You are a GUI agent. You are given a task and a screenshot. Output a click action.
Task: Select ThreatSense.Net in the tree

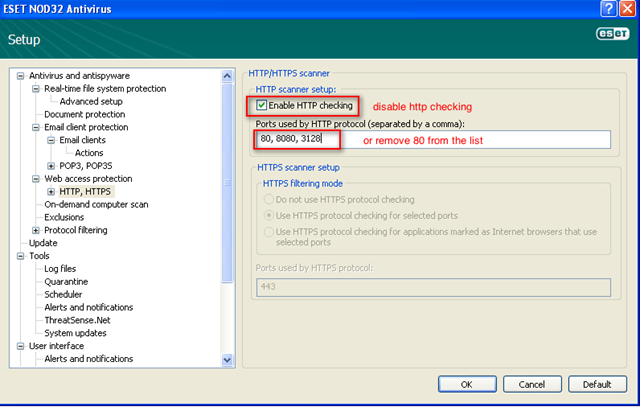pyautogui.click(x=77, y=320)
